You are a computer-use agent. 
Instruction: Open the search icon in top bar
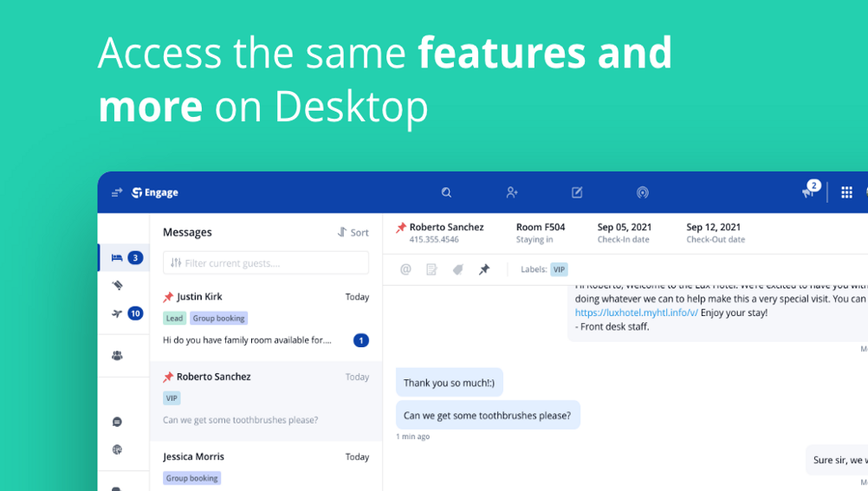pos(446,192)
